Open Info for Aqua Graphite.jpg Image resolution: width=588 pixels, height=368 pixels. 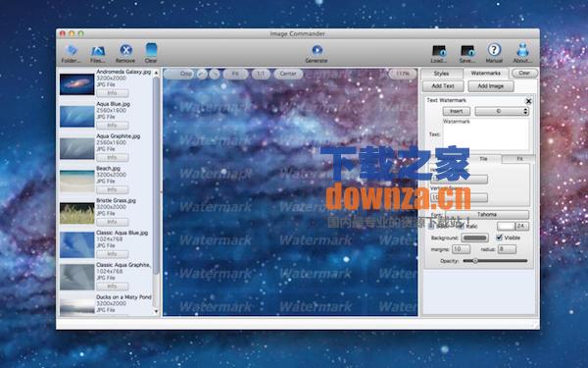(112, 157)
